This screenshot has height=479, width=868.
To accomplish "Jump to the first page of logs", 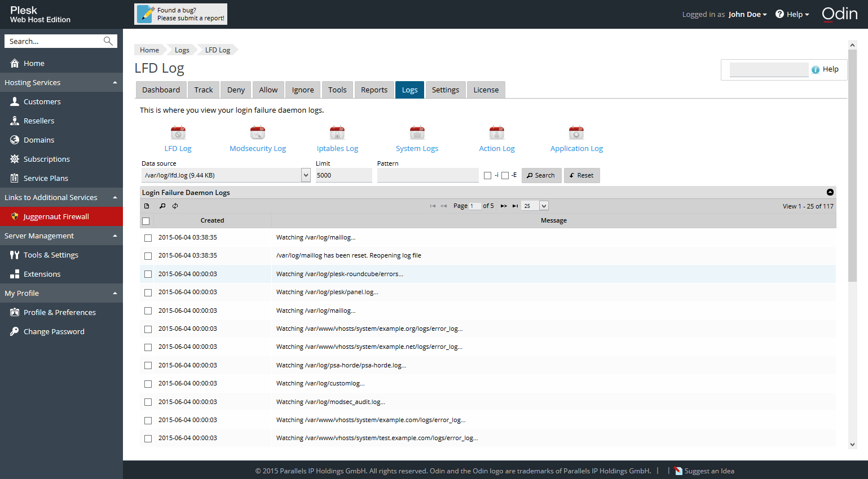I will tap(433, 206).
